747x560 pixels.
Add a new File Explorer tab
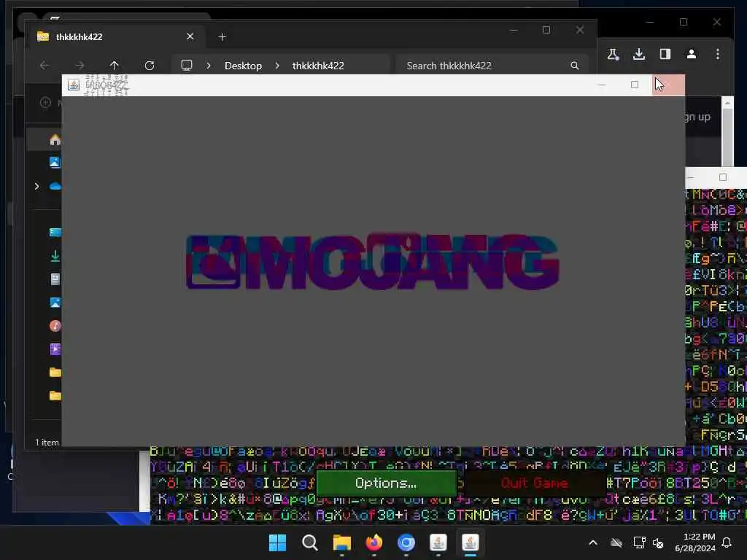(x=222, y=36)
